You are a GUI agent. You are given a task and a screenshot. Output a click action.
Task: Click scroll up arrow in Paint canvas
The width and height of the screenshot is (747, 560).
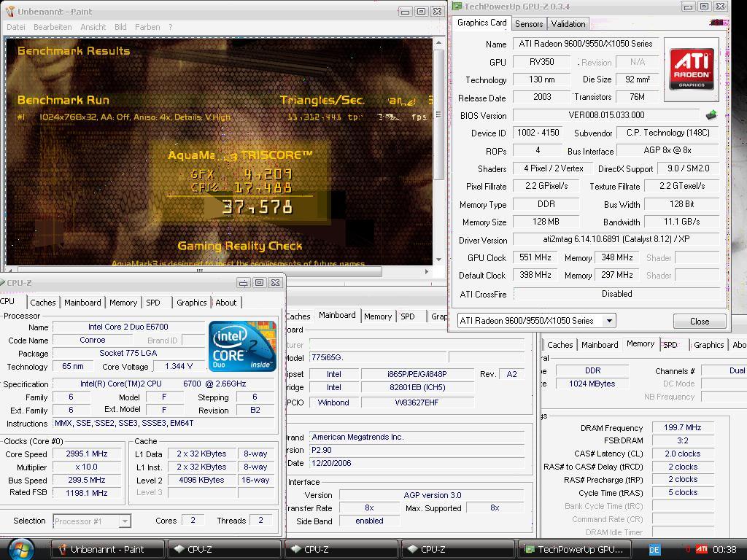point(438,42)
